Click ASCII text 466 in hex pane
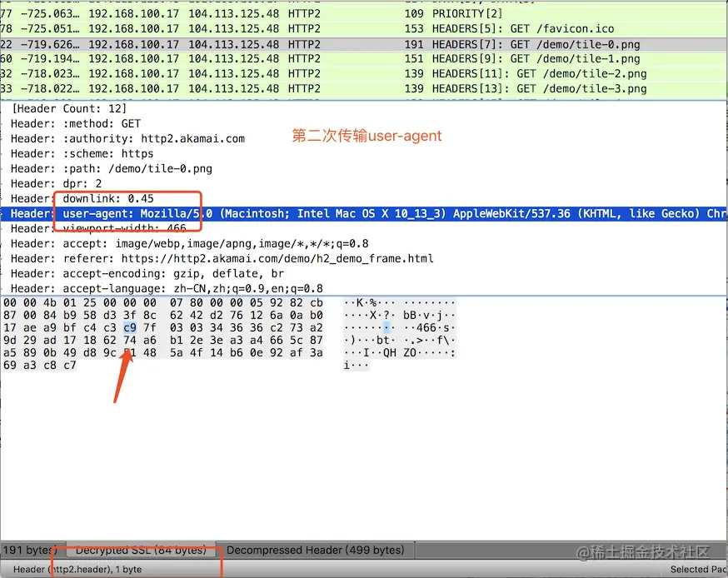728x578 pixels. 426,328
